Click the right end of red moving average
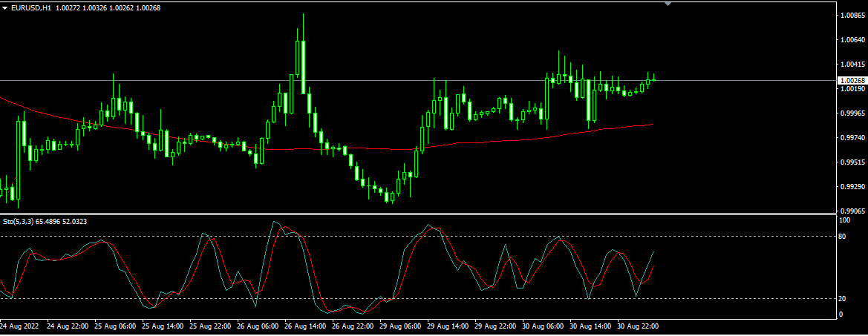The width and height of the screenshot is (868, 336). 653,125
